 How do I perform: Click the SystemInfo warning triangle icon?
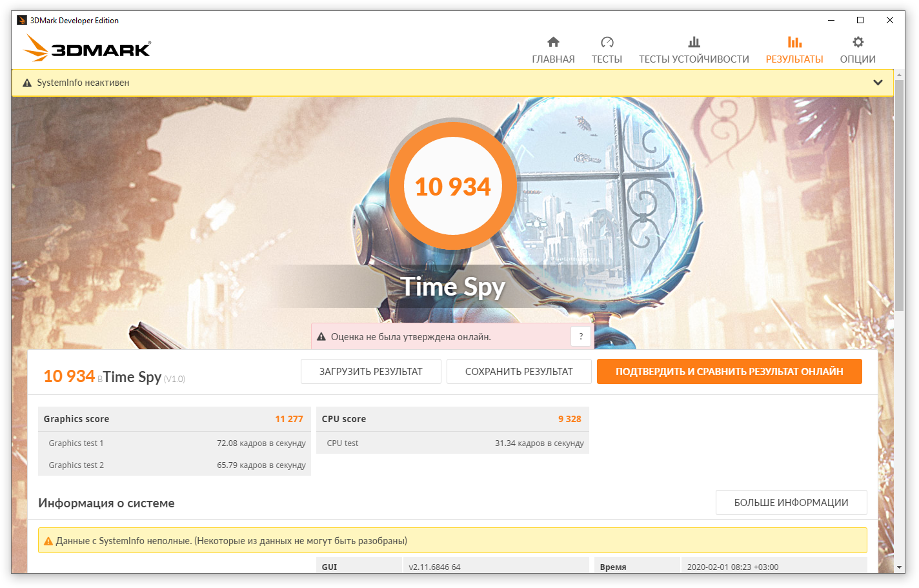tap(27, 83)
